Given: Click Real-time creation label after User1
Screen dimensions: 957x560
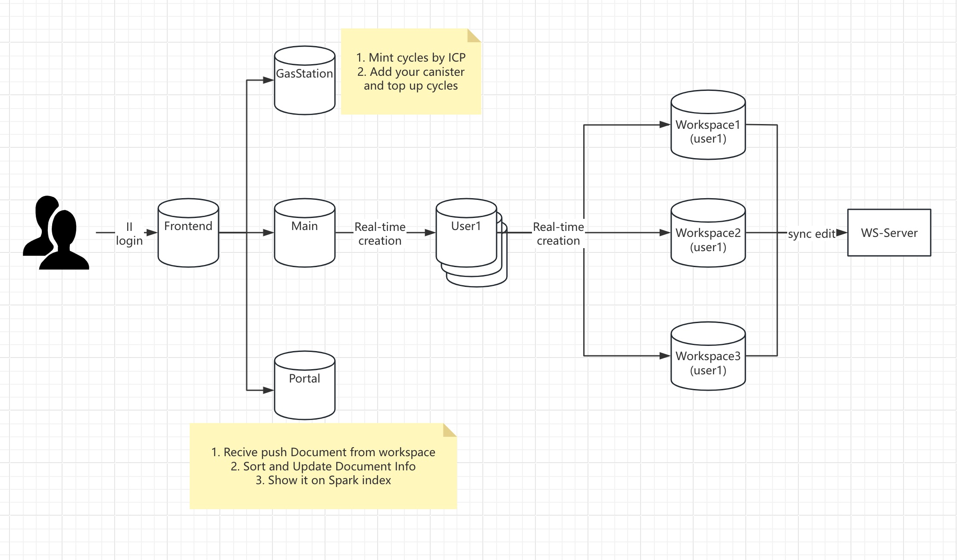Looking at the screenshot, I should (558, 233).
